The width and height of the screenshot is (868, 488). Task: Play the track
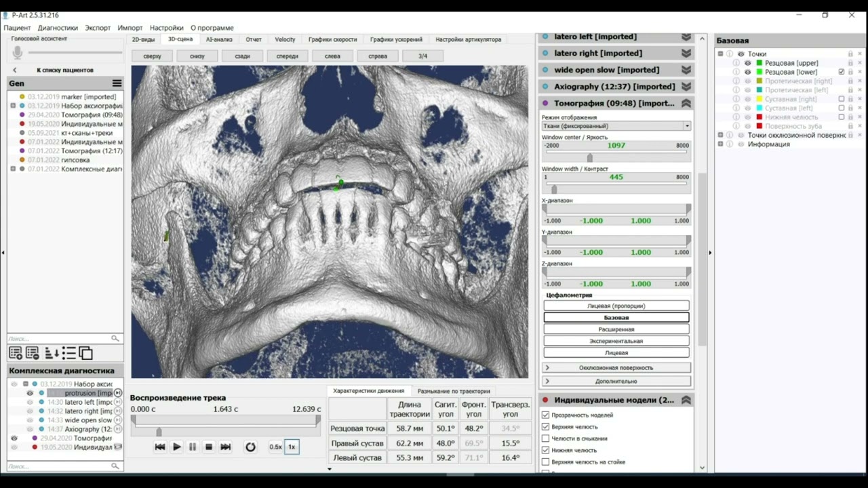click(176, 447)
